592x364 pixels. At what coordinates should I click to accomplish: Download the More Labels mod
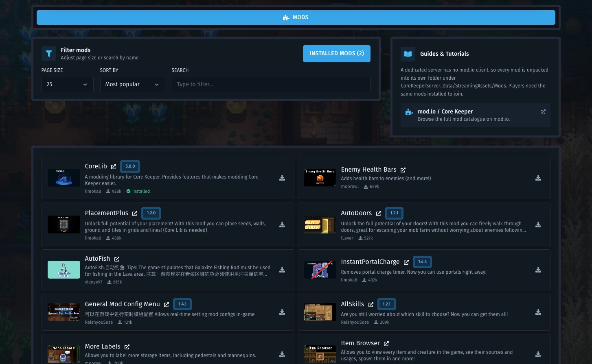pyautogui.click(x=282, y=354)
